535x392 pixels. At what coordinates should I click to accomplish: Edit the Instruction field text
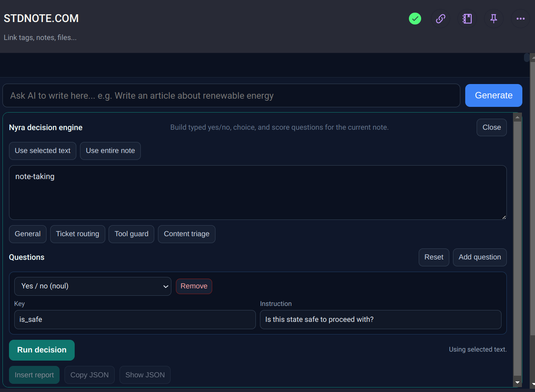pyautogui.click(x=381, y=320)
